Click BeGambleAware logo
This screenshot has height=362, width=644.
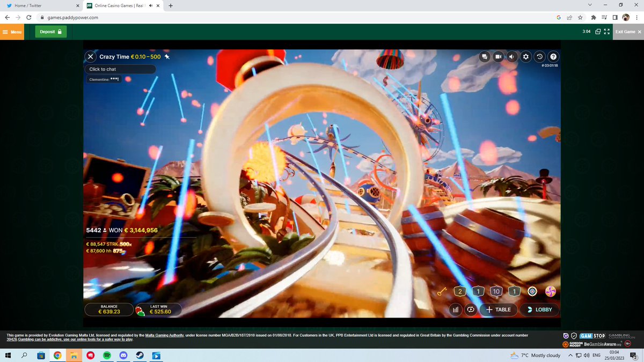click(603, 344)
